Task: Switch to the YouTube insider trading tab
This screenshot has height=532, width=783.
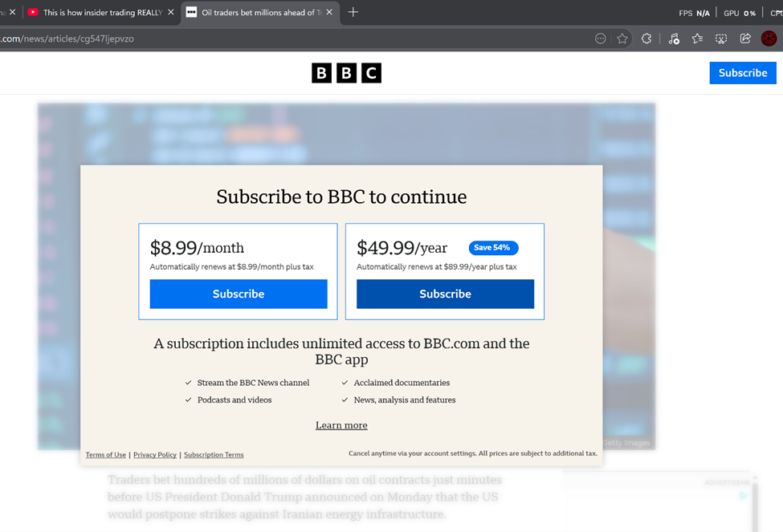Action: 100,12
